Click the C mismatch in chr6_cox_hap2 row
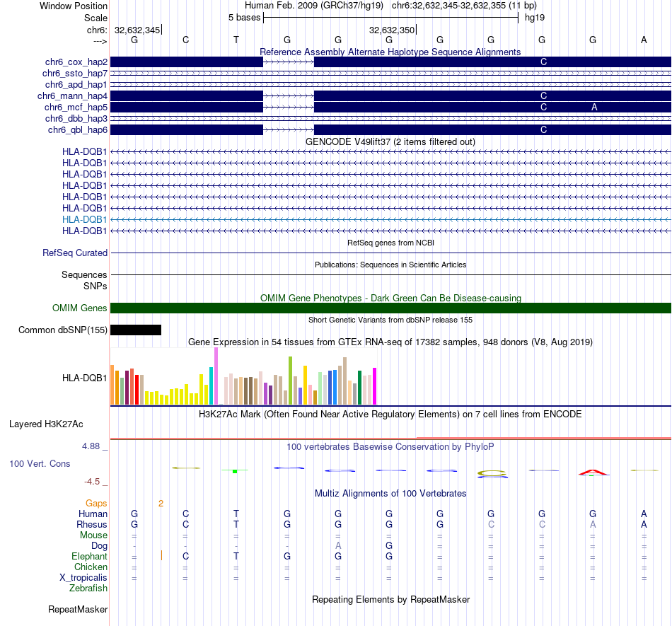 [x=543, y=62]
